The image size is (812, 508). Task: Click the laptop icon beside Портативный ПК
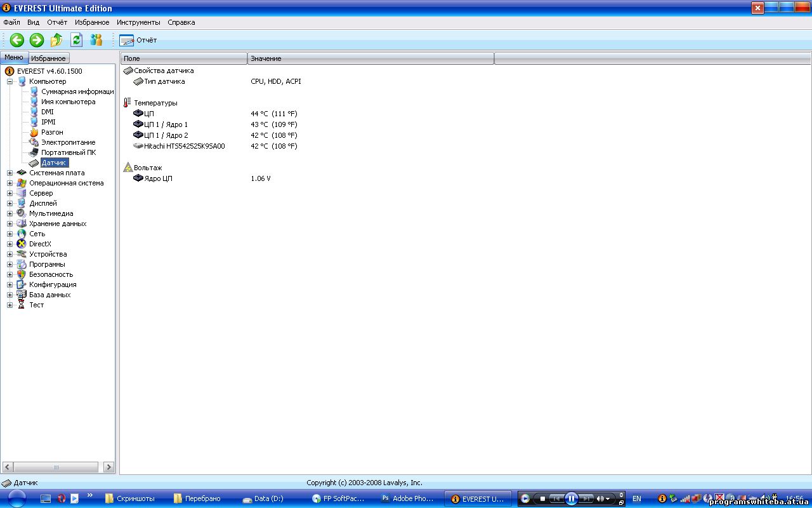coord(34,152)
